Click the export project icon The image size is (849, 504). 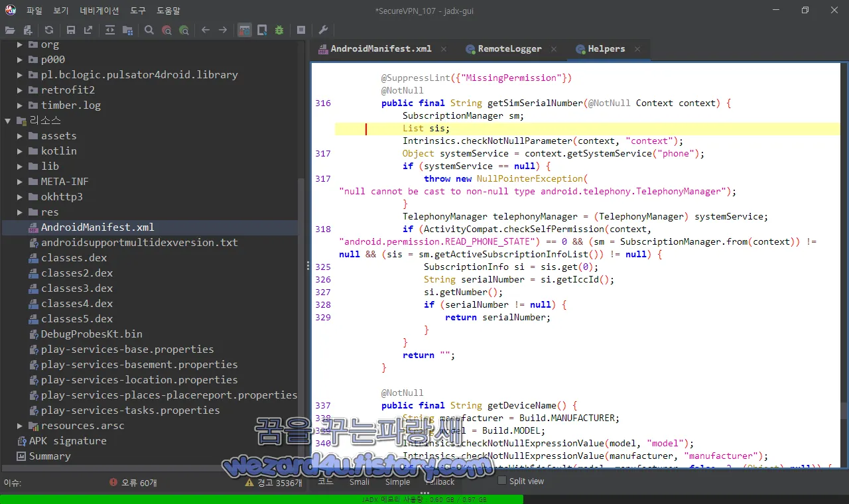pyautogui.click(x=88, y=30)
